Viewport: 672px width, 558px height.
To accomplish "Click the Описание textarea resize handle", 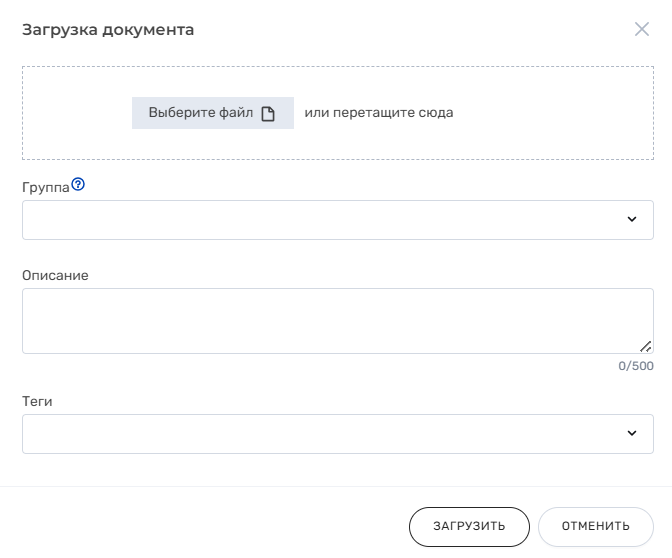I will point(646,346).
